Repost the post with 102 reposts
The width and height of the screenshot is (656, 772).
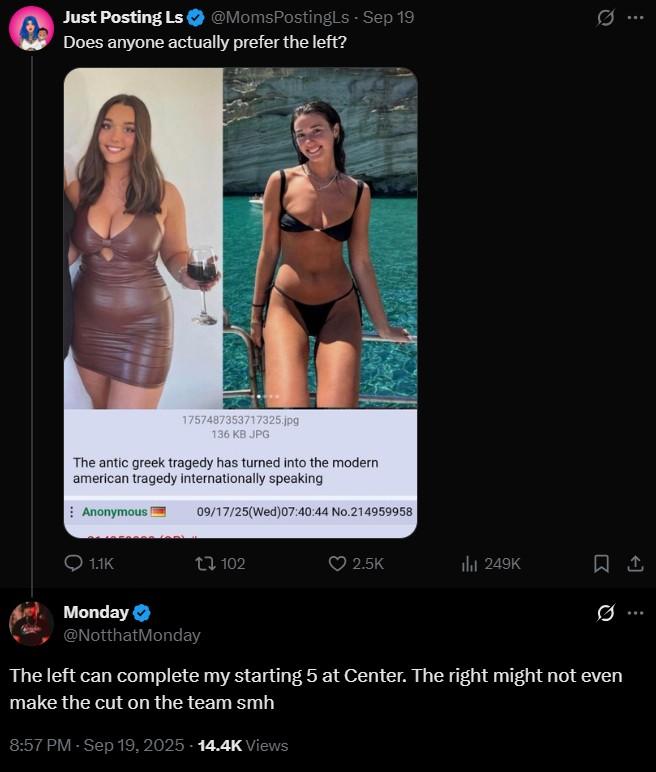point(205,564)
